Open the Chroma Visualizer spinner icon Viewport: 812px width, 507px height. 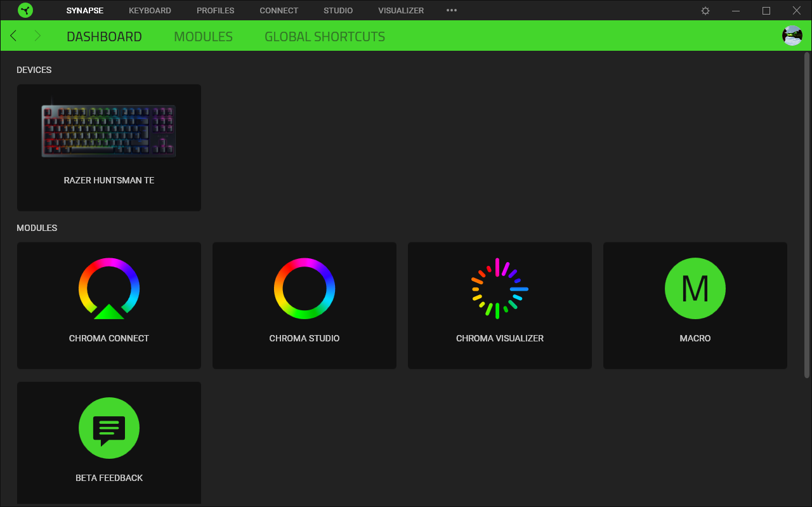coord(500,289)
